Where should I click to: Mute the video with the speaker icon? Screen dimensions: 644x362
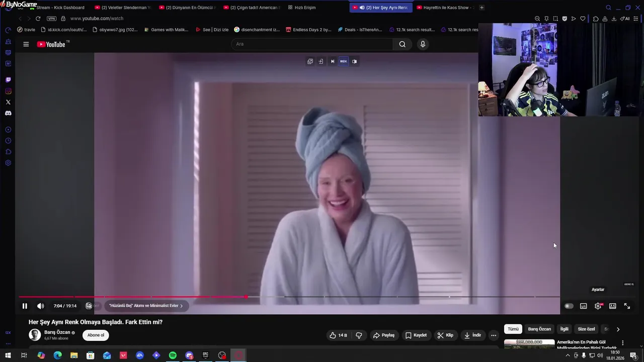tap(41, 306)
